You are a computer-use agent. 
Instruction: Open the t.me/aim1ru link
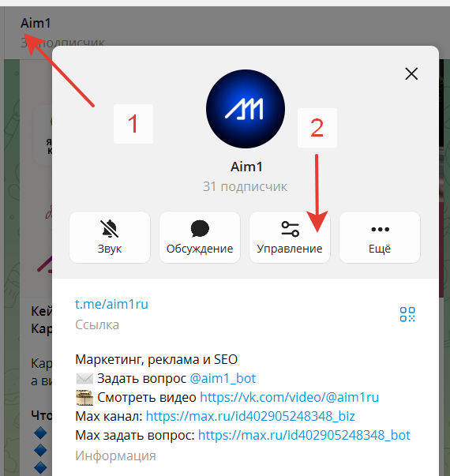click(111, 304)
